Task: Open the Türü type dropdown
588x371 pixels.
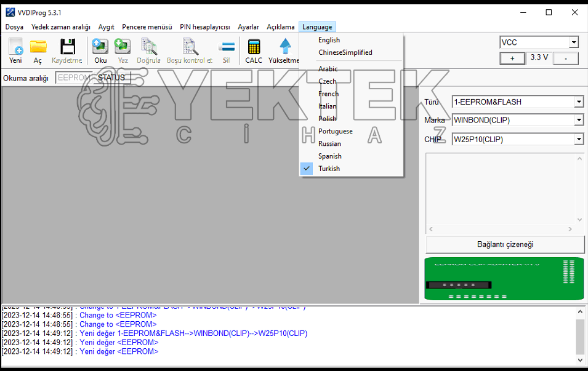Action: pos(579,102)
